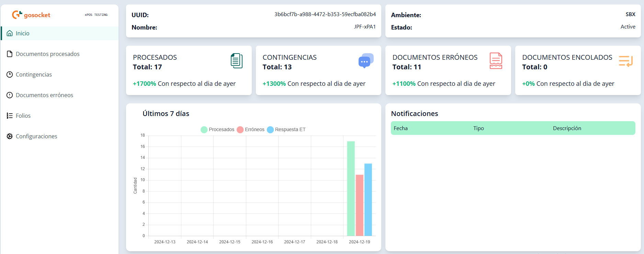
Task: Click the PROCESADOS card title
Action: (155, 57)
